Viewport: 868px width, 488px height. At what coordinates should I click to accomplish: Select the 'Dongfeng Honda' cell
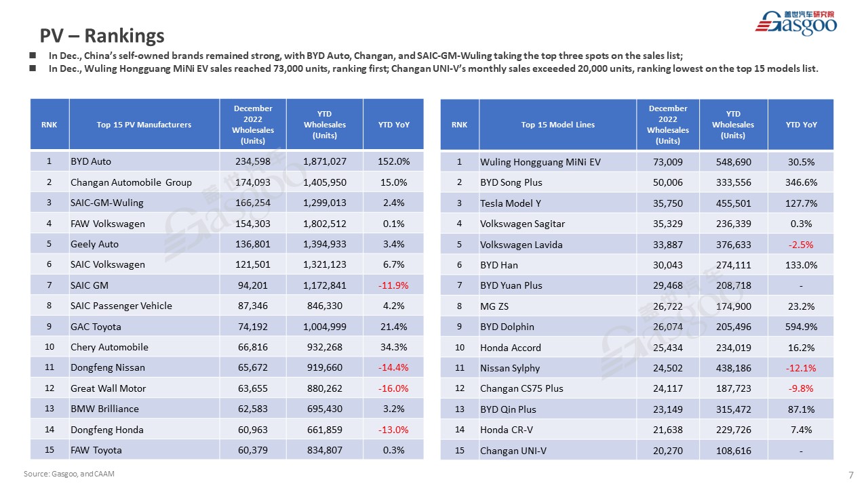click(x=144, y=429)
